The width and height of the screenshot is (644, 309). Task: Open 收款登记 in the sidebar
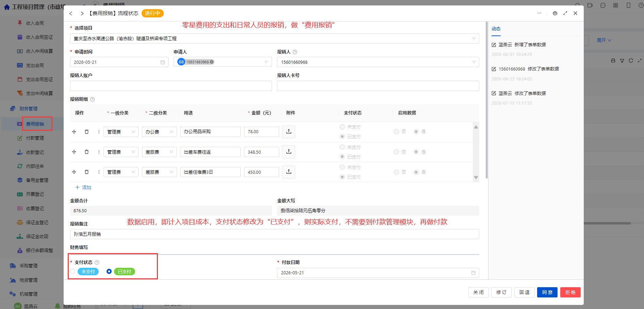[x=35, y=152]
